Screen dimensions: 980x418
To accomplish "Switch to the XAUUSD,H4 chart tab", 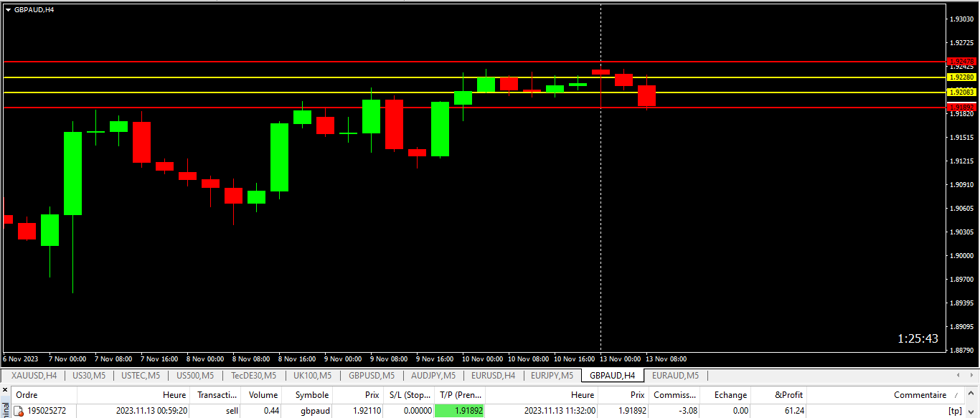I will [x=34, y=375].
